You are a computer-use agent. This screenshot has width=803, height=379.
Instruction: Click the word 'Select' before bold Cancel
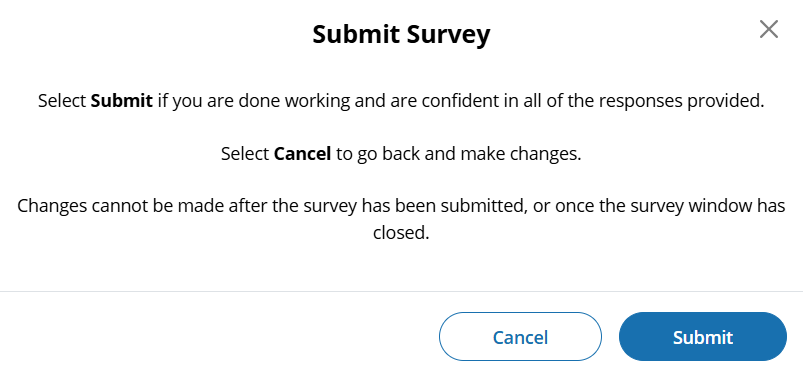(x=245, y=154)
